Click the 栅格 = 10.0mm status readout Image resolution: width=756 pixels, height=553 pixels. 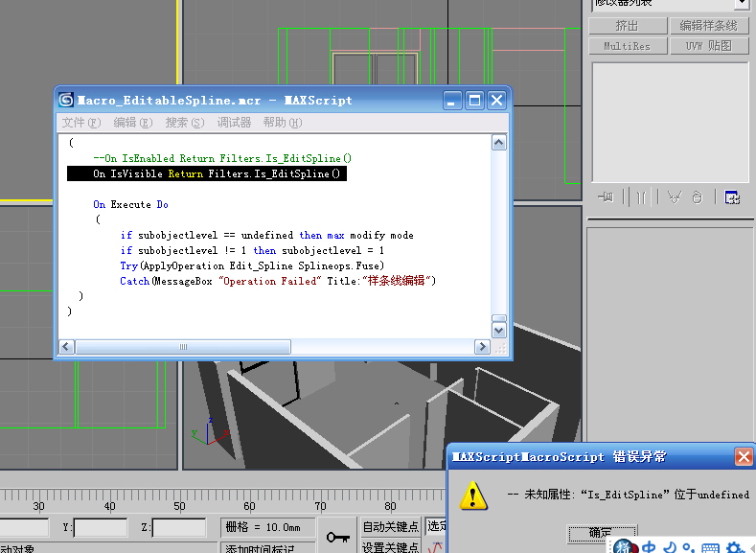tap(268, 527)
